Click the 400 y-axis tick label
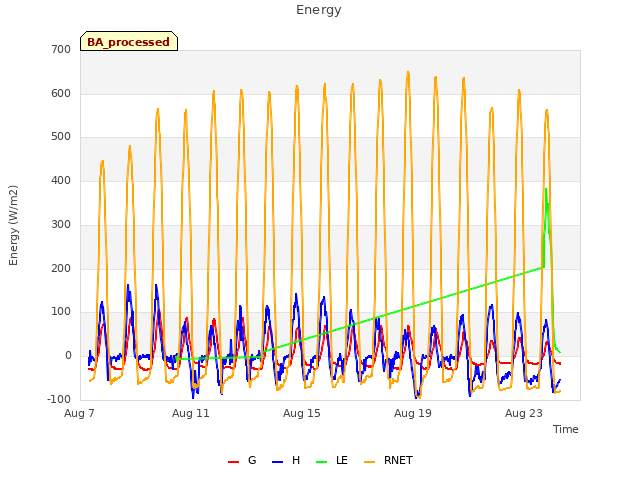 point(61,180)
